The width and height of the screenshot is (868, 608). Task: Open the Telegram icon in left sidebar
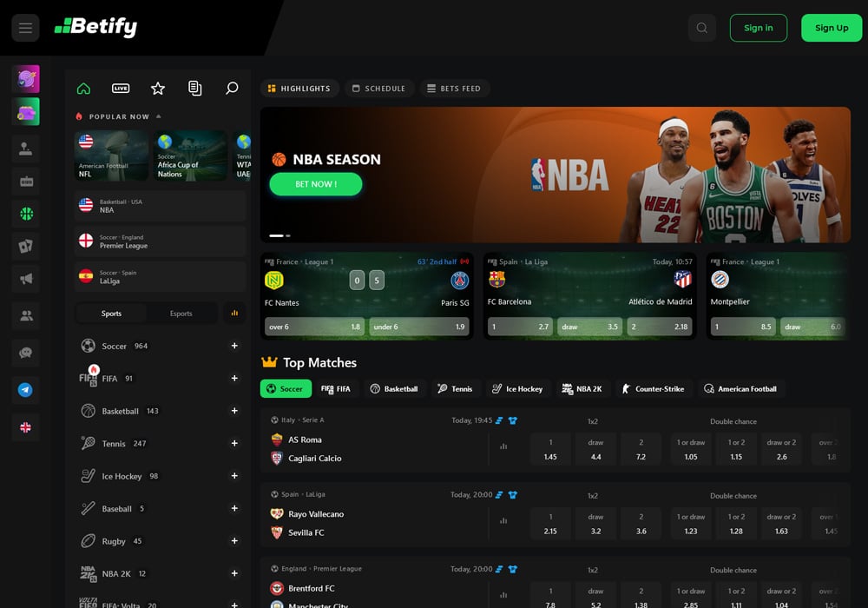coord(25,390)
